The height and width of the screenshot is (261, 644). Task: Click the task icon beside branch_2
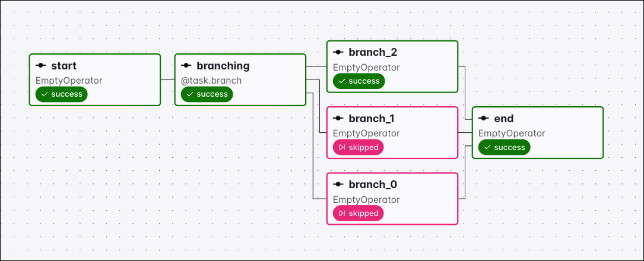pyautogui.click(x=338, y=53)
